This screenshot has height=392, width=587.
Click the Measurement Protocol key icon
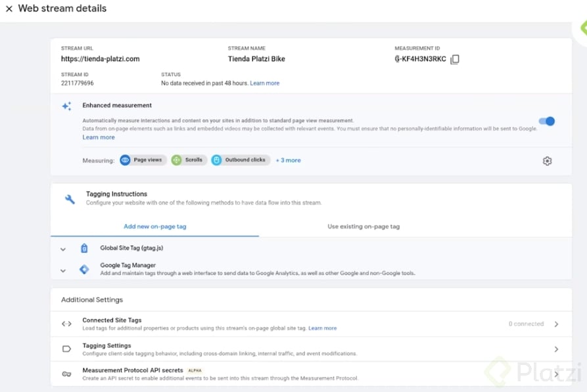coord(66,374)
